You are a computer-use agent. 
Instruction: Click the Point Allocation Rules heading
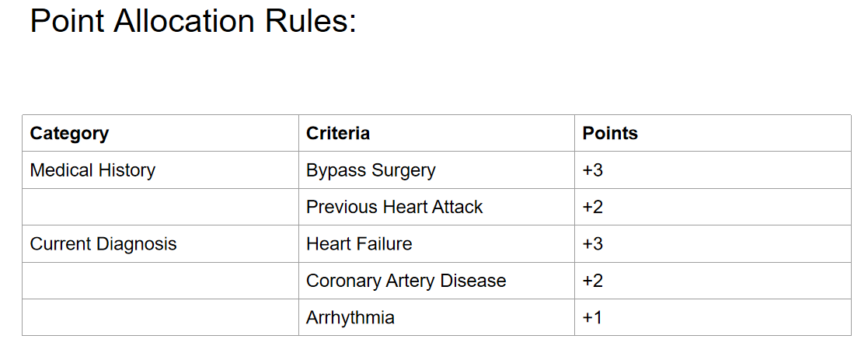[193, 22]
